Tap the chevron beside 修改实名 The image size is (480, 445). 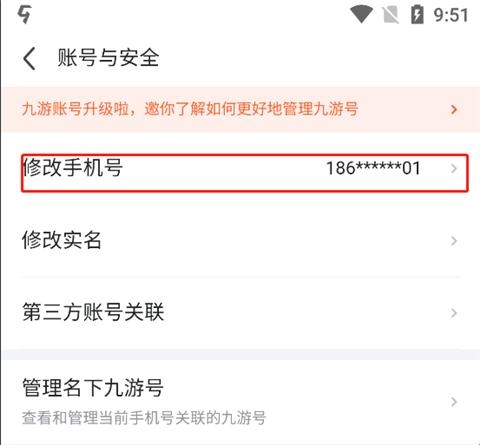[454, 241]
